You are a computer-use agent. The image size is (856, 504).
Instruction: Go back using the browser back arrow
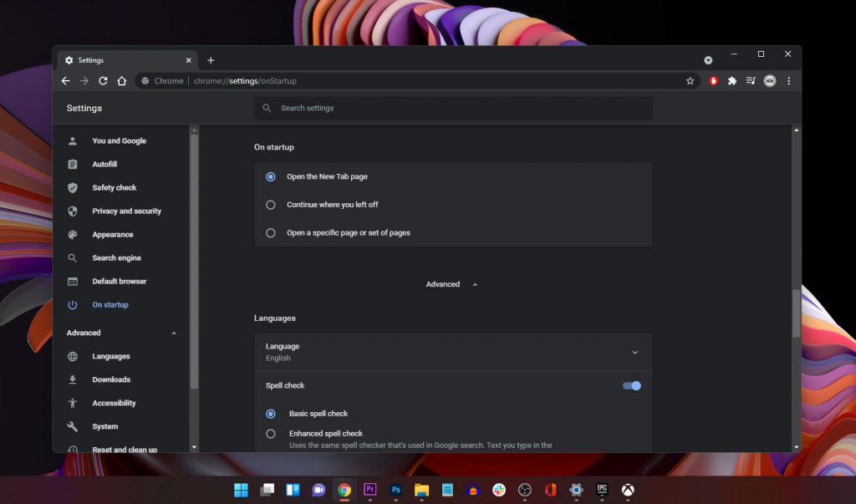[65, 81]
